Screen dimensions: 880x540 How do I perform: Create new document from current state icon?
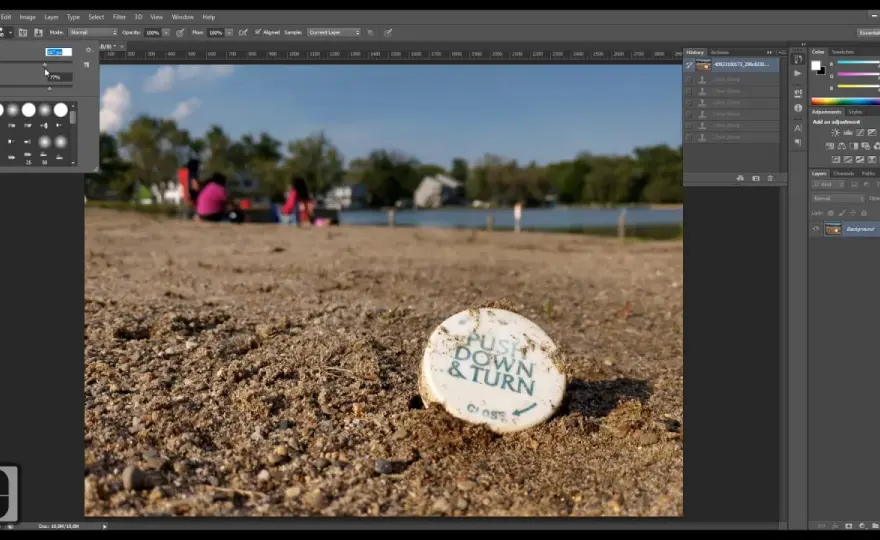coord(740,179)
